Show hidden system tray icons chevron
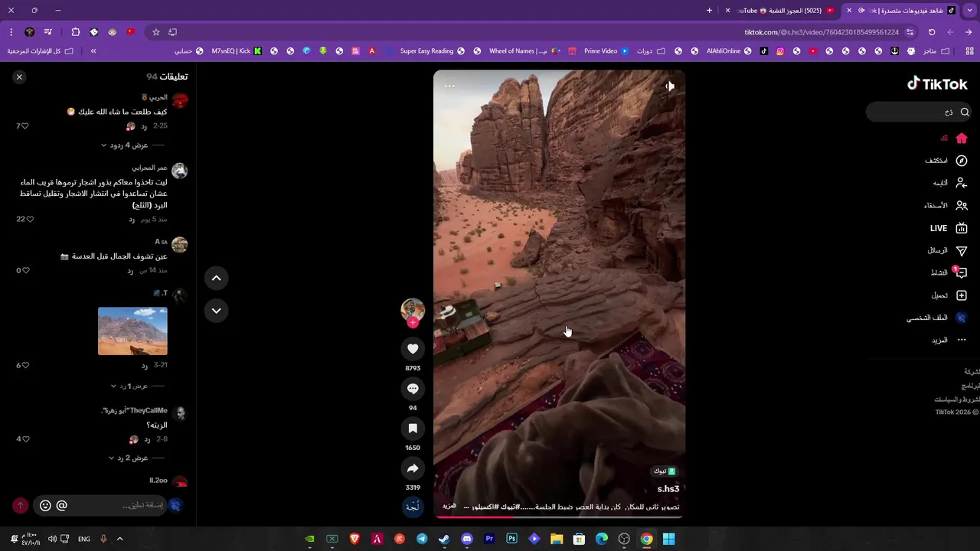 119,539
